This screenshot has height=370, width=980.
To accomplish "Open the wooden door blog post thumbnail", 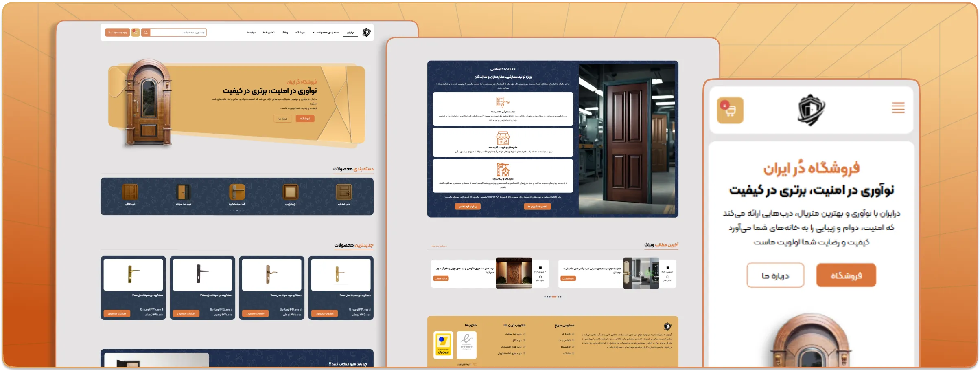I will (x=514, y=273).
